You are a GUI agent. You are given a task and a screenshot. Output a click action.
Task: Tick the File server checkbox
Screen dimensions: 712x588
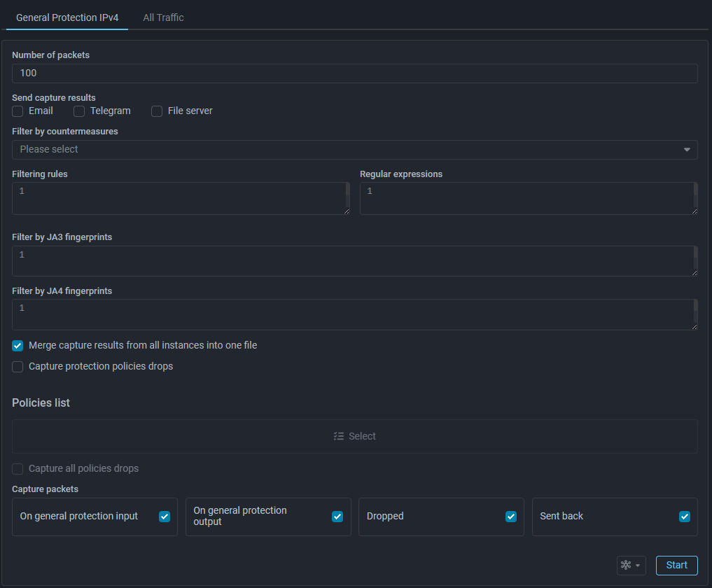(x=157, y=111)
